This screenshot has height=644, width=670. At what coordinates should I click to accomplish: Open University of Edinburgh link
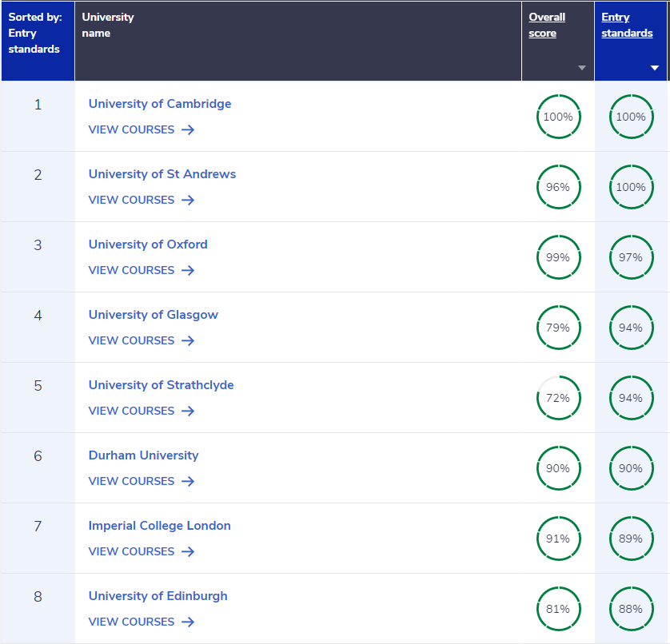coord(158,596)
